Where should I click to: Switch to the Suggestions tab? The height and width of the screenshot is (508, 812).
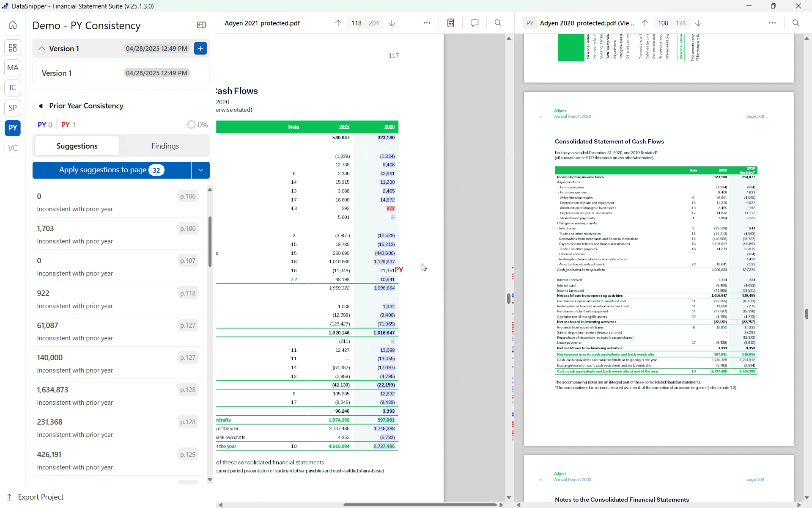[x=77, y=146]
